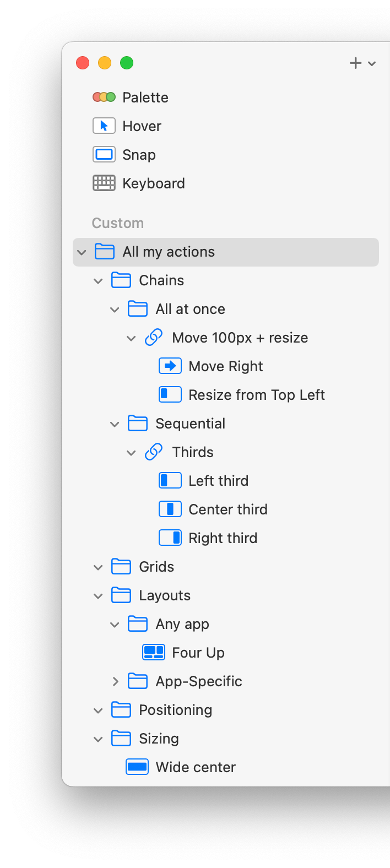This screenshot has width=390, height=868.
Task: Expand the App-Specific folder
Action: pos(115,681)
